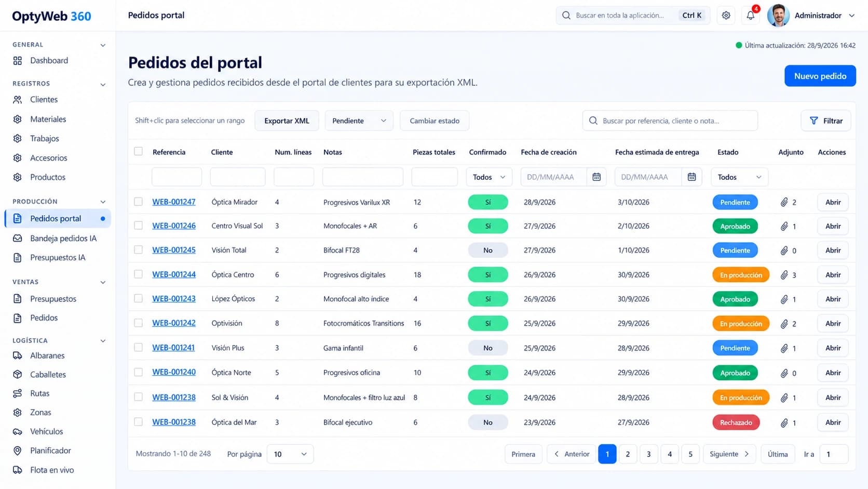Click the Siguiente pagination button

[x=729, y=454]
